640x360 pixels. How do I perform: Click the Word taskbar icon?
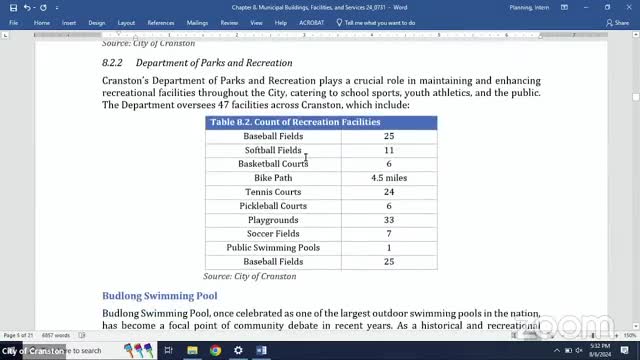point(261,350)
